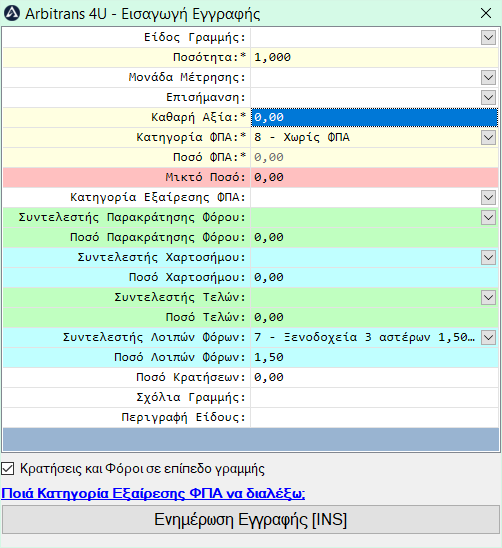
Task: Select the Περιγραφή Είδους text field
Action: click(374, 418)
